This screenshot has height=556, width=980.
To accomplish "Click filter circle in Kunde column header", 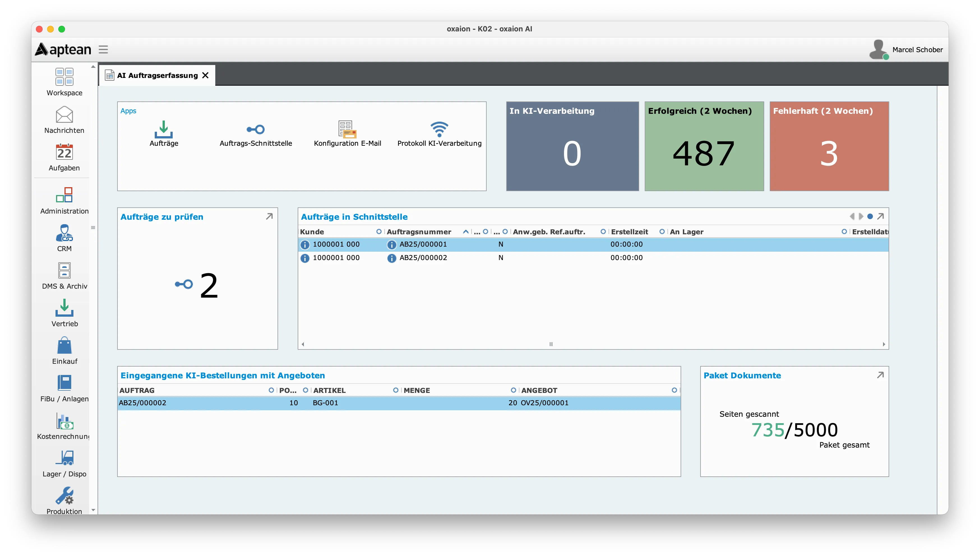I will pyautogui.click(x=379, y=231).
